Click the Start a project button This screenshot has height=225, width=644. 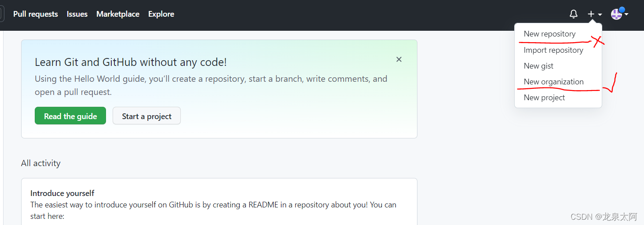click(146, 116)
